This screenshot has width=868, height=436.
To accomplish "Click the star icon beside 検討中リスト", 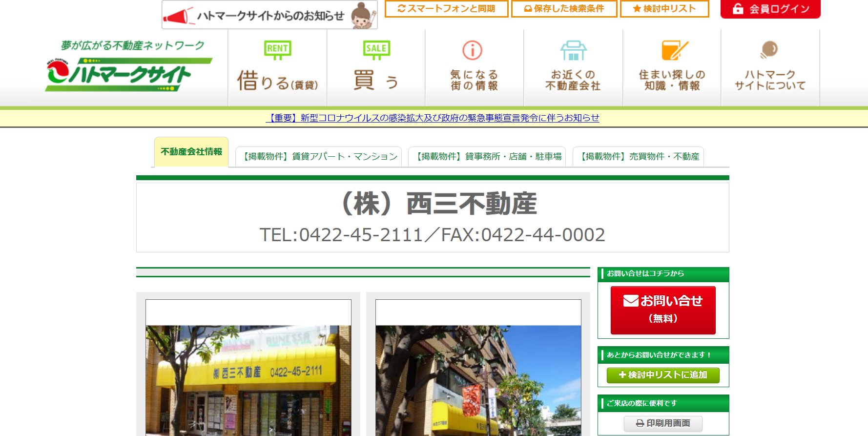I will coord(637,8).
